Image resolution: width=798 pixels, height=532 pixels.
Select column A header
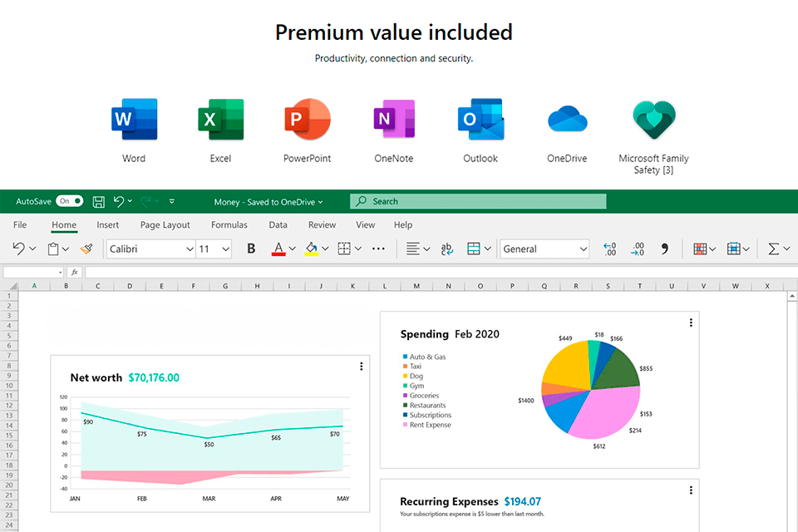(34, 286)
